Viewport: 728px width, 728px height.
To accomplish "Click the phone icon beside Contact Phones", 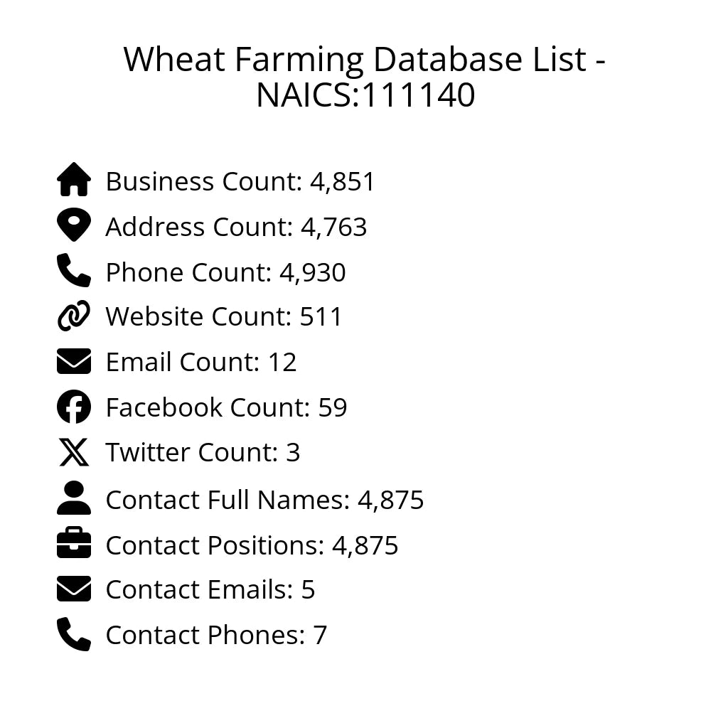I will [x=74, y=634].
